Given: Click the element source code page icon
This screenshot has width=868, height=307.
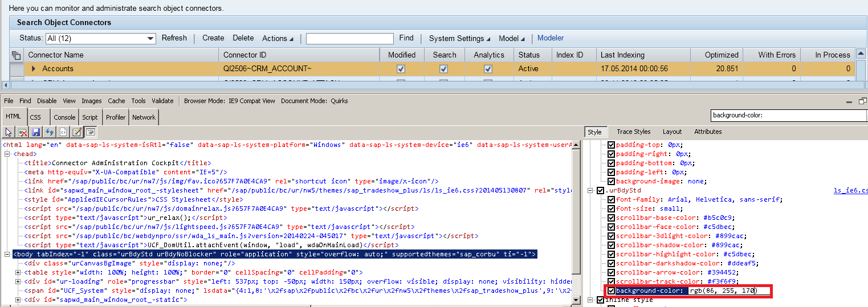Looking at the screenshot, I should (x=63, y=132).
